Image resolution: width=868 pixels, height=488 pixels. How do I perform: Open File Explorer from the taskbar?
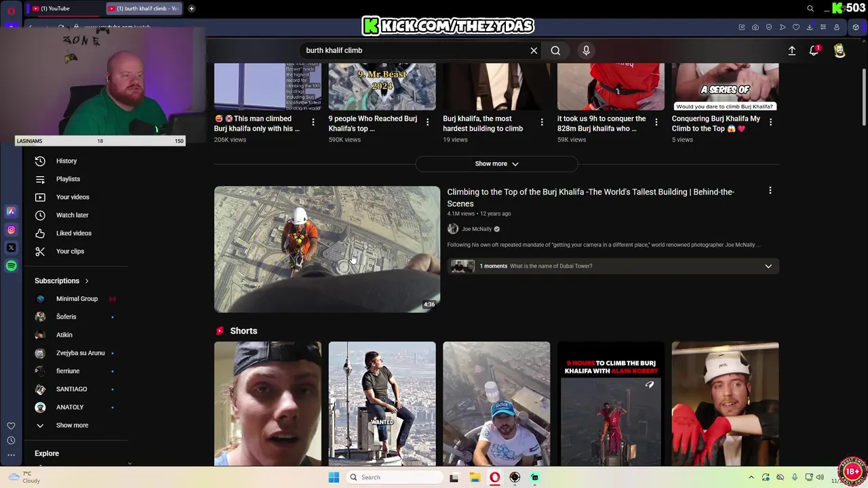[x=475, y=477]
